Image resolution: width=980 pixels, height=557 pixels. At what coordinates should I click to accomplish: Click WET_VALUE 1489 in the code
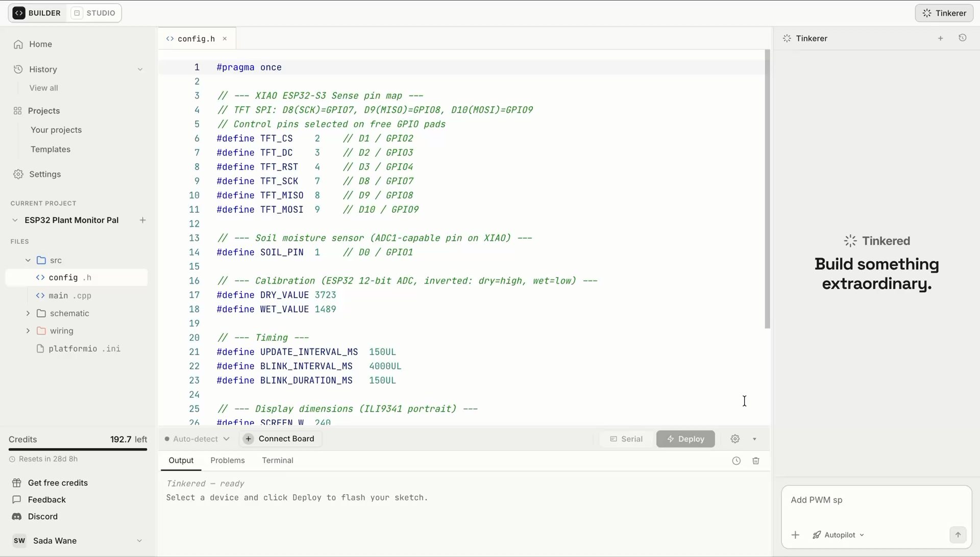(276, 310)
